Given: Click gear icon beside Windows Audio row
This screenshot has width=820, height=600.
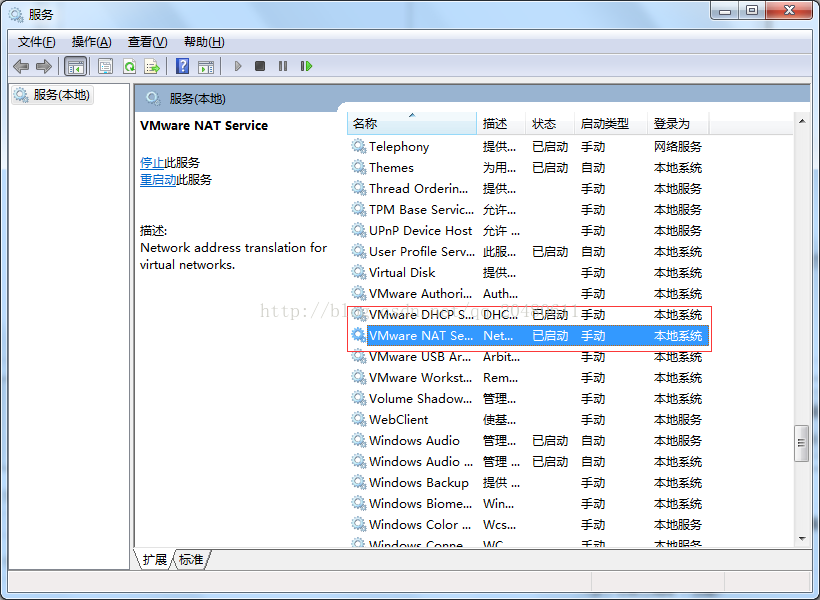Looking at the screenshot, I should pos(358,440).
